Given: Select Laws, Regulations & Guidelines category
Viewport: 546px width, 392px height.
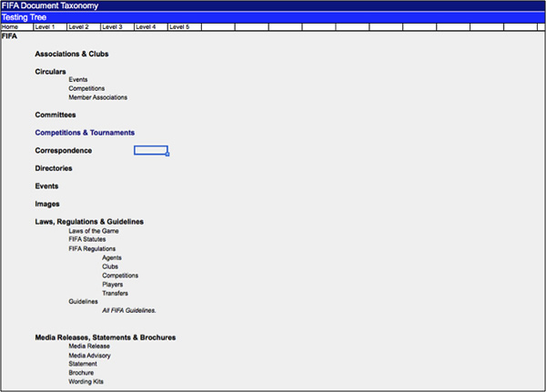Looking at the screenshot, I should pos(89,222).
